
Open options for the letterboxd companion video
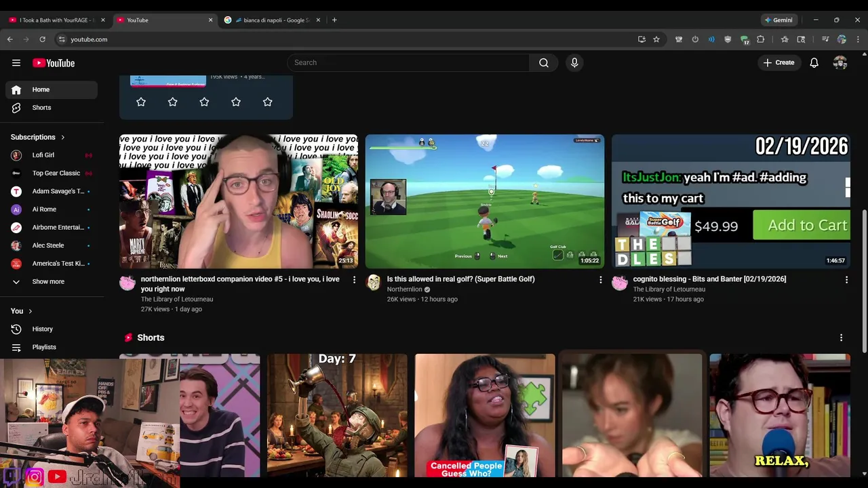pyautogui.click(x=354, y=279)
